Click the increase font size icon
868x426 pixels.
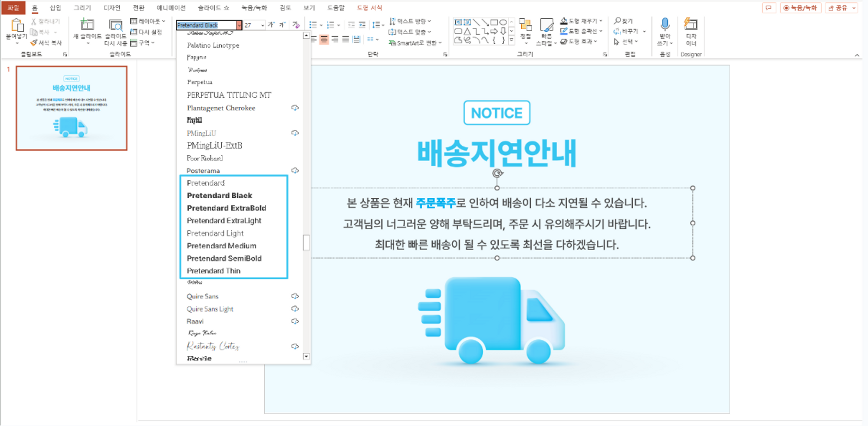(x=271, y=25)
